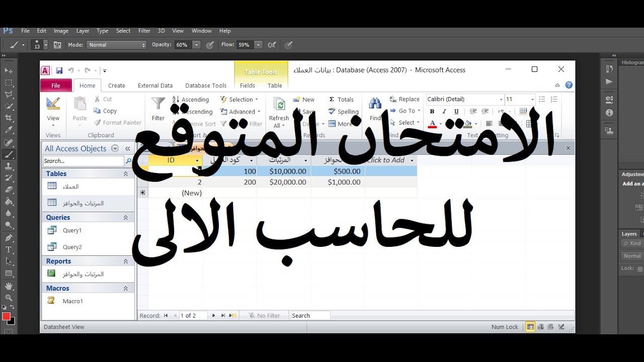Select the Polygonal Lasso tool
The image size is (644, 362).
coord(9,94)
